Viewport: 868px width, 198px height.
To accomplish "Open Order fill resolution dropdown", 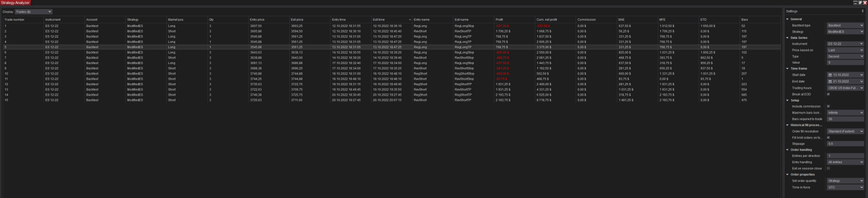I will (845, 131).
